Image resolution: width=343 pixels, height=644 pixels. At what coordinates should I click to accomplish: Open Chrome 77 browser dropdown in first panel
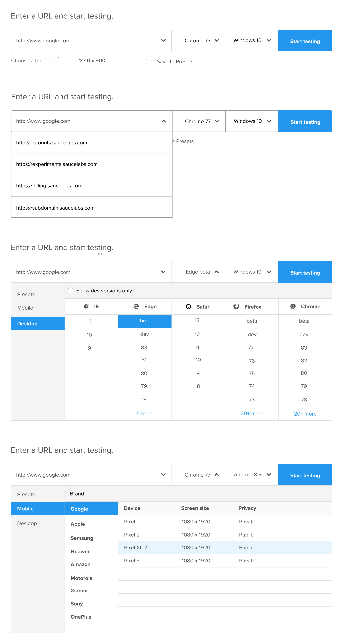[198, 41]
